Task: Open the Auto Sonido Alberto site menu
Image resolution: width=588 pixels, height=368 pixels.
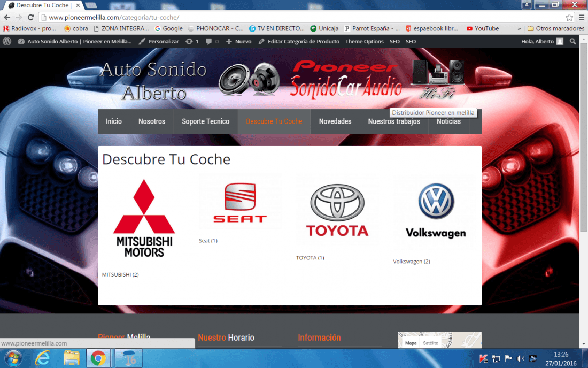Action: [x=75, y=42]
